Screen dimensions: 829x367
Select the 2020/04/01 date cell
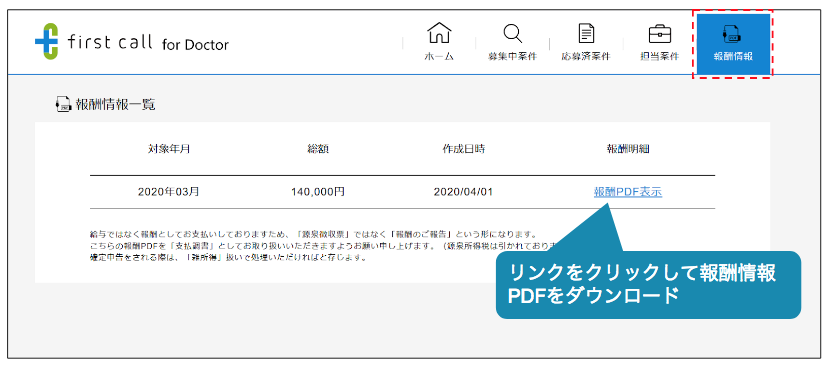pyautogui.click(x=463, y=192)
